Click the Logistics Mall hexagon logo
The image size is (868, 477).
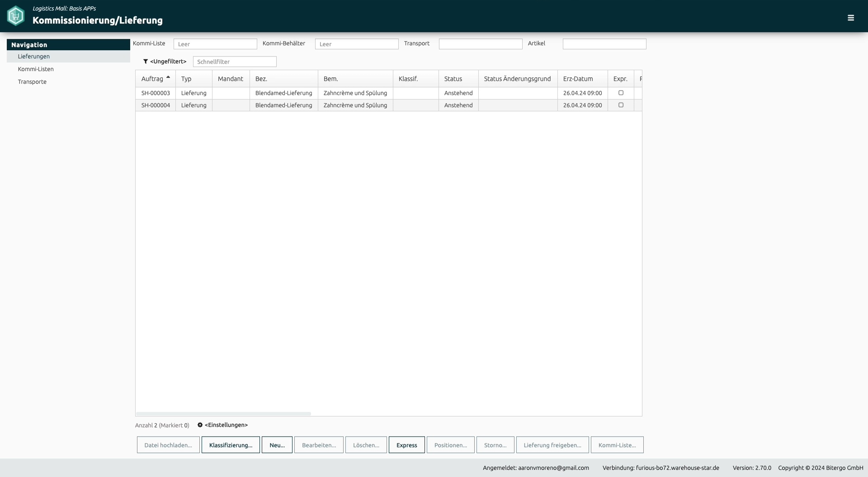coord(16,16)
